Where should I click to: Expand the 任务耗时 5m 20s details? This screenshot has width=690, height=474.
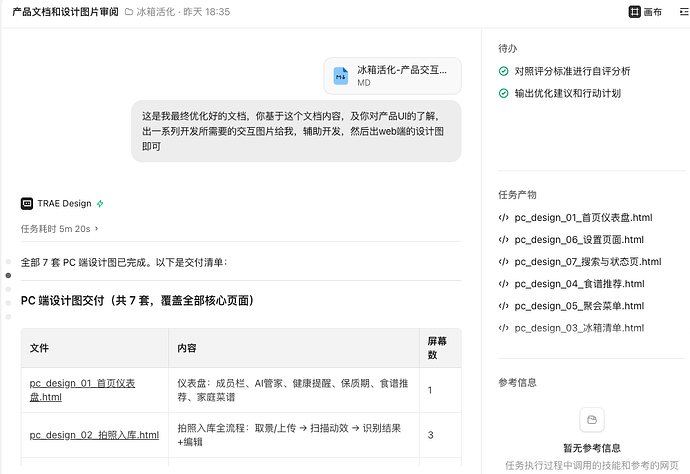(x=59, y=229)
